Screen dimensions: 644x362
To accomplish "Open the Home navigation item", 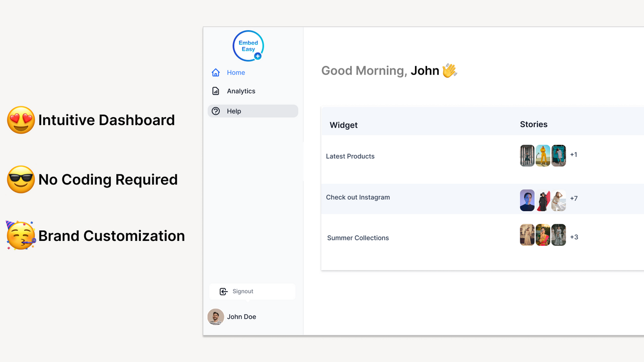I will tap(235, 72).
